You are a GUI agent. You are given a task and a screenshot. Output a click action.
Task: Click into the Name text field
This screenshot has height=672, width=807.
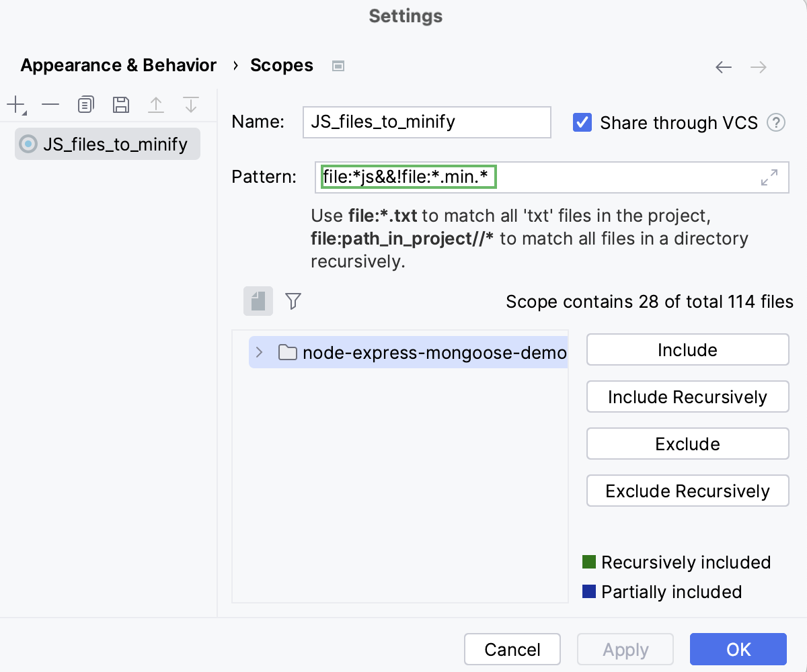426,122
